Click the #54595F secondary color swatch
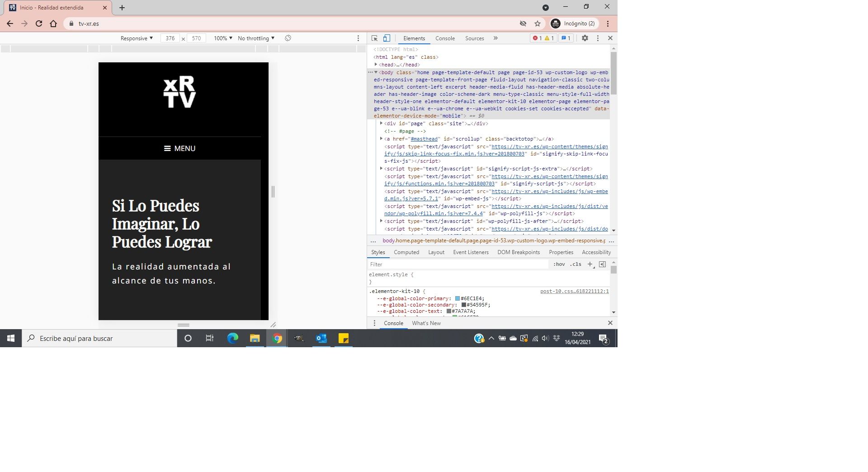 coord(463,305)
